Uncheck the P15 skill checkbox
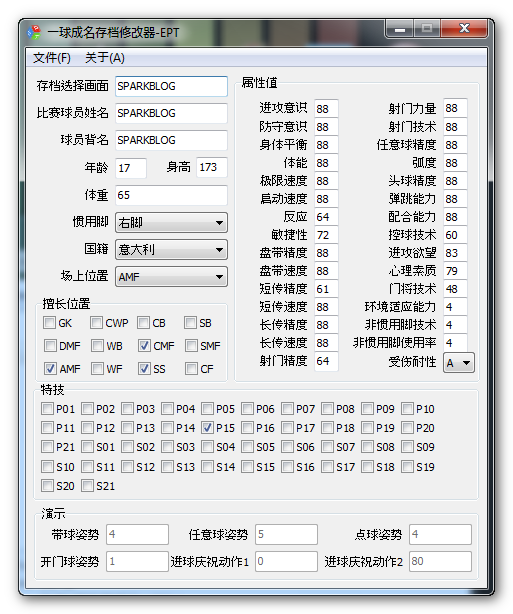The width and height of the screenshot is (513, 614). pos(208,428)
